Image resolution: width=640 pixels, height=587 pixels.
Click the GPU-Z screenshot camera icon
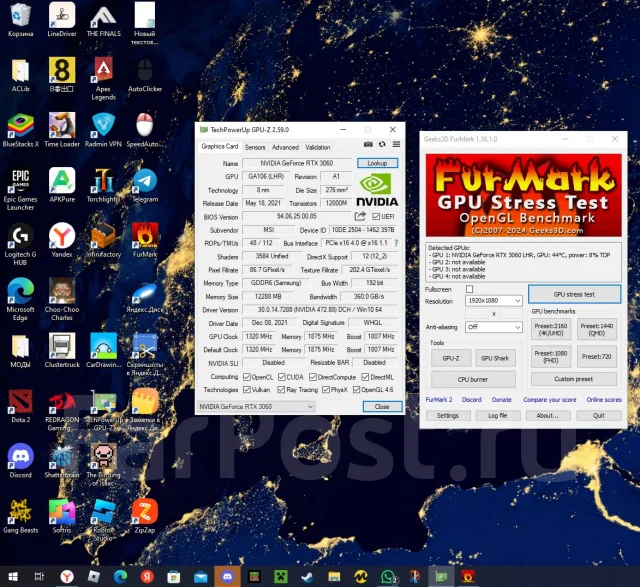(368, 145)
